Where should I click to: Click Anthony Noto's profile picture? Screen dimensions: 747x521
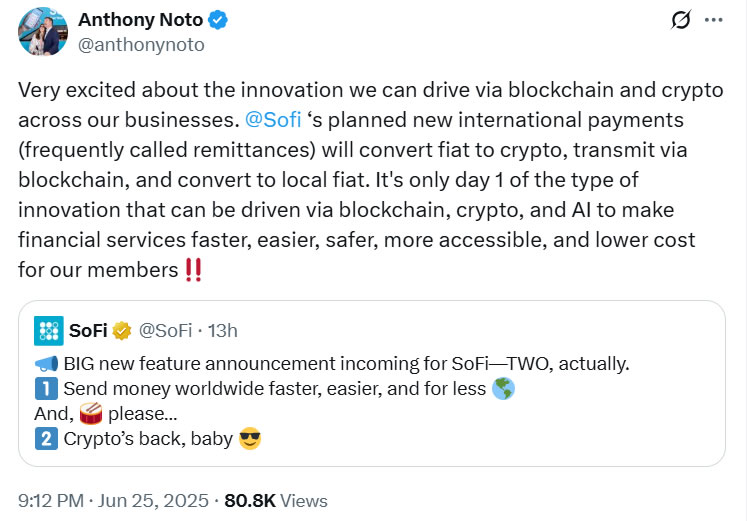43,31
